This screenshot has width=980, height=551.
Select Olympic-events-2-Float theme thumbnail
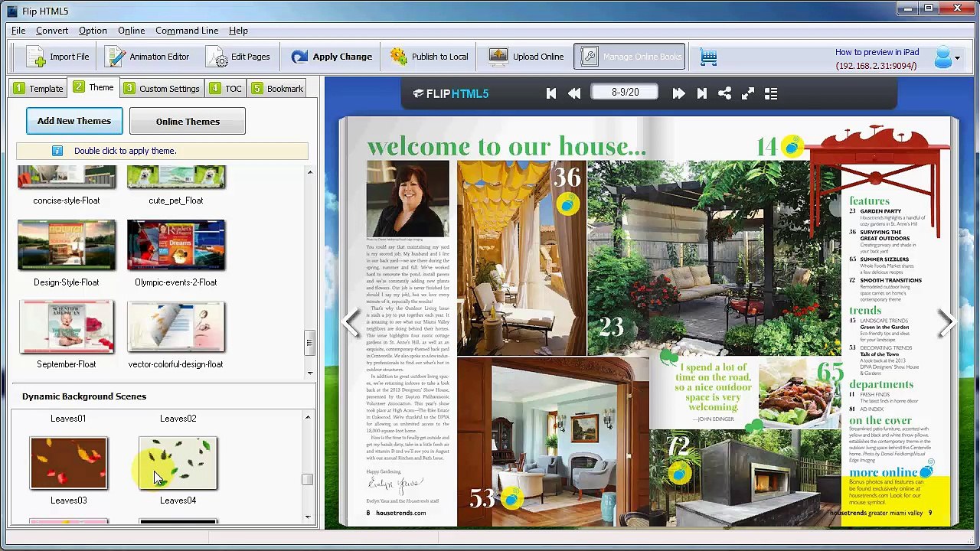pos(176,245)
